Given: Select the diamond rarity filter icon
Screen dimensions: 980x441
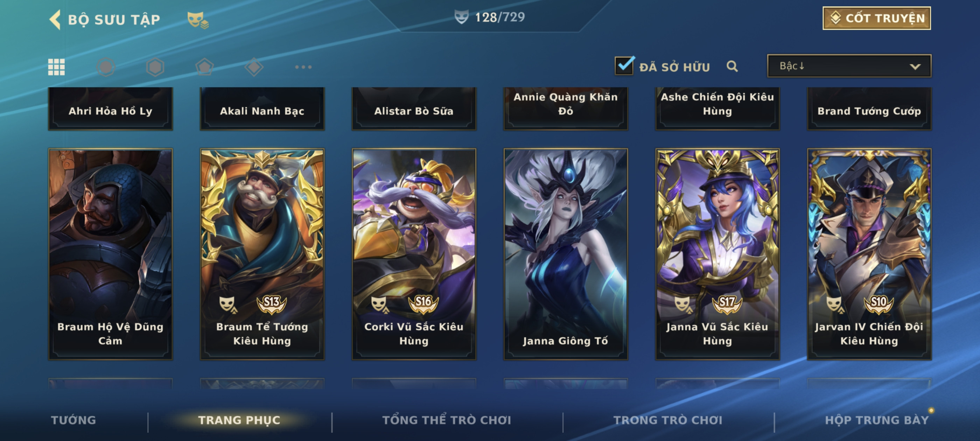Looking at the screenshot, I should (254, 67).
